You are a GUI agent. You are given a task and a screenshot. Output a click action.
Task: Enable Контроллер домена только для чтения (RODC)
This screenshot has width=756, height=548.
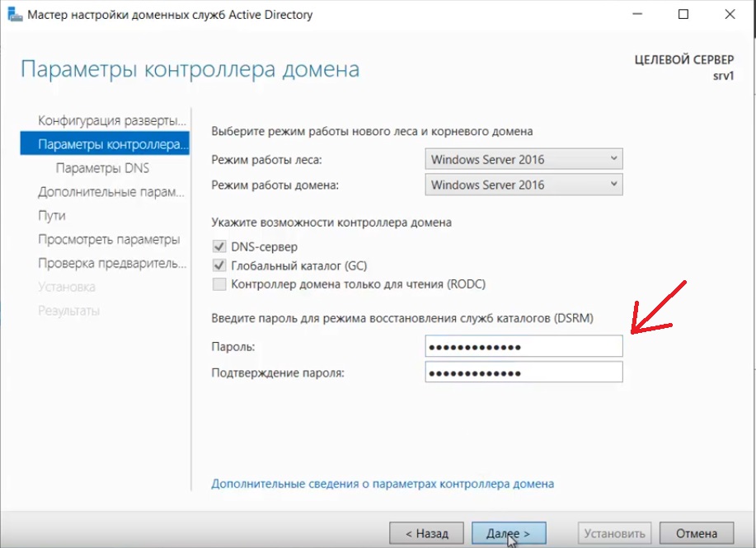point(219,284)
